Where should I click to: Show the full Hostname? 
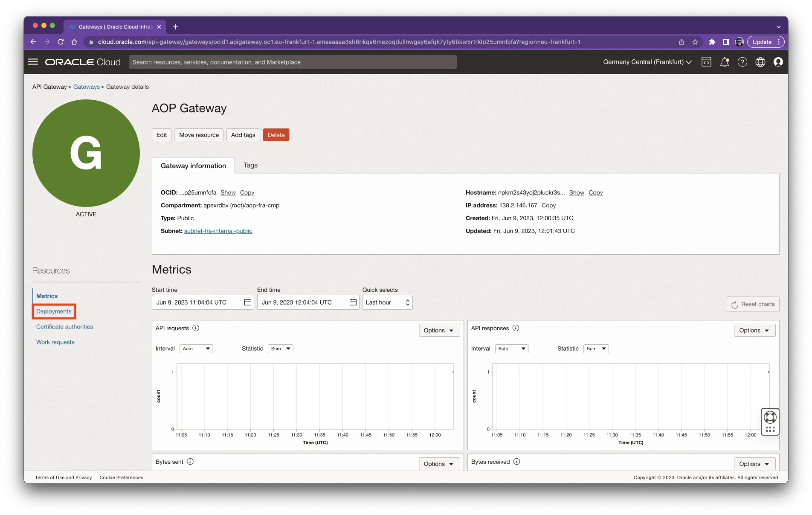[x=577, y=192]
